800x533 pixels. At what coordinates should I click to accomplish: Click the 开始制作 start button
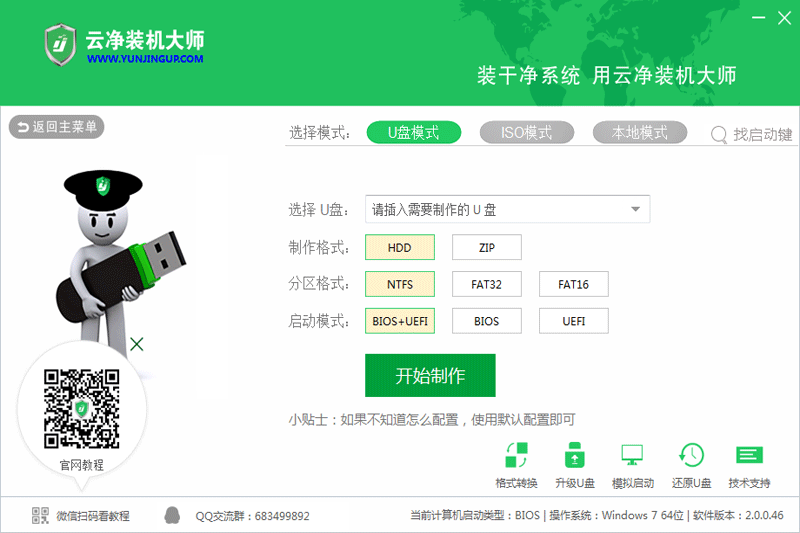click(430, 375)
